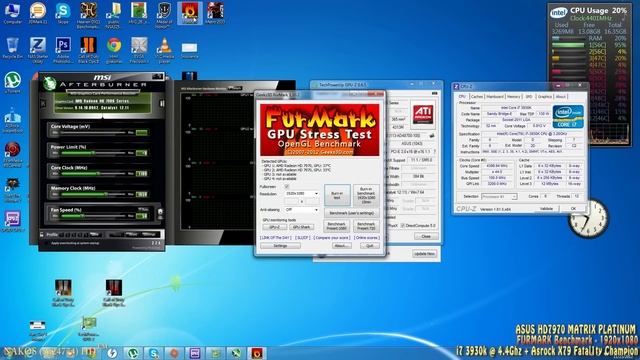Toggle the DirectCompute 5.0 checkbox in GPU-Z
This screenshot has width=640, height=360.
point(403,225)
